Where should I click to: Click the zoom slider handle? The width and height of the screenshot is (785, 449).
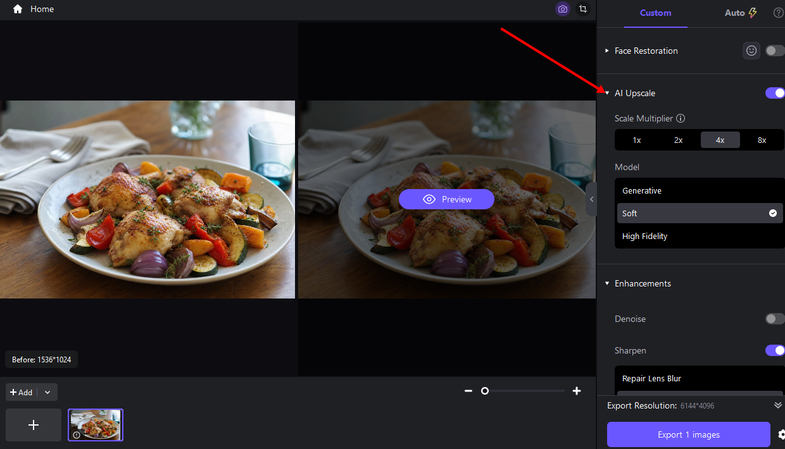pos(485,391)
